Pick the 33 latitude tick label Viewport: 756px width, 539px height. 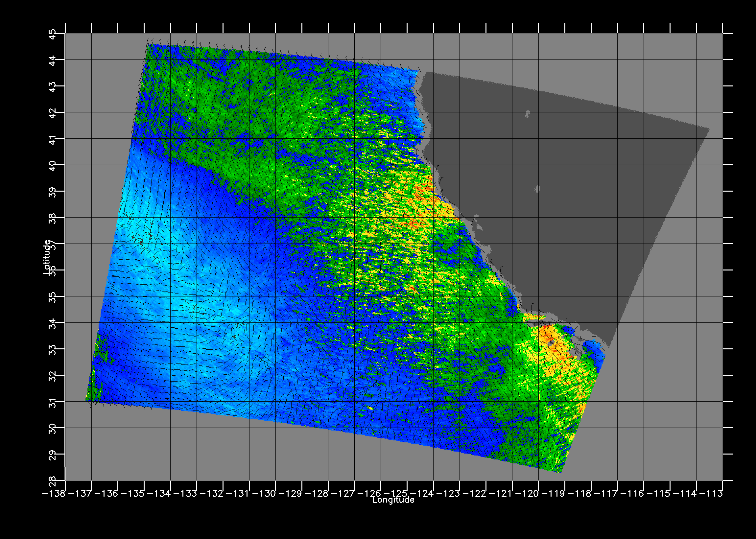coord(53,350)
